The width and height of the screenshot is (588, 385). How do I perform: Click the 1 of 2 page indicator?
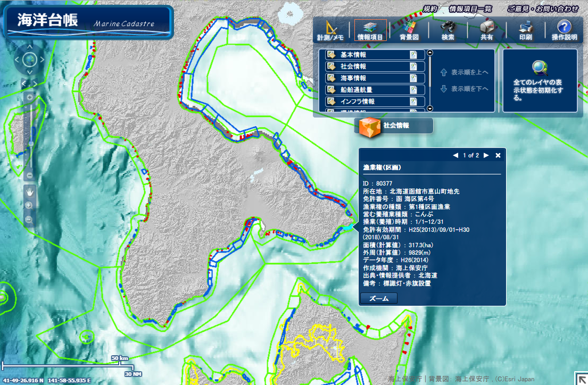click(x=471, y=155)
